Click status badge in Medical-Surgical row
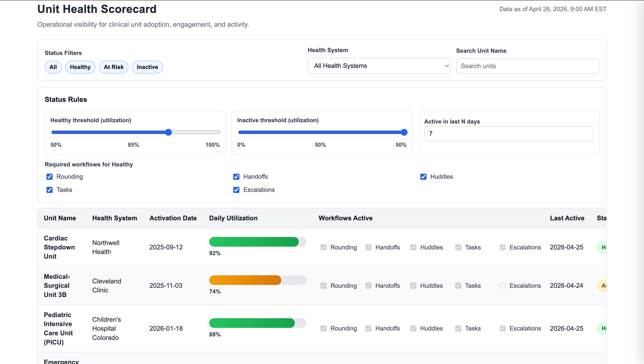This screenshot has width=644, height=364. [x=602, y=286]
